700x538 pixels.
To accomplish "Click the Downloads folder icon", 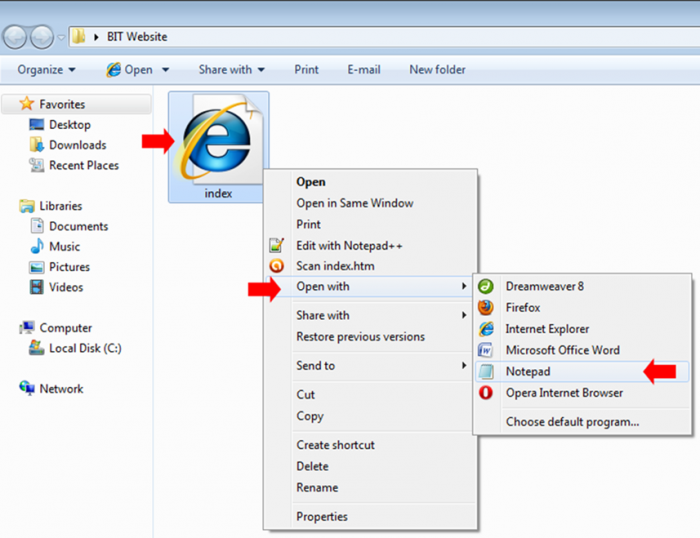I will tap(37, 145).
